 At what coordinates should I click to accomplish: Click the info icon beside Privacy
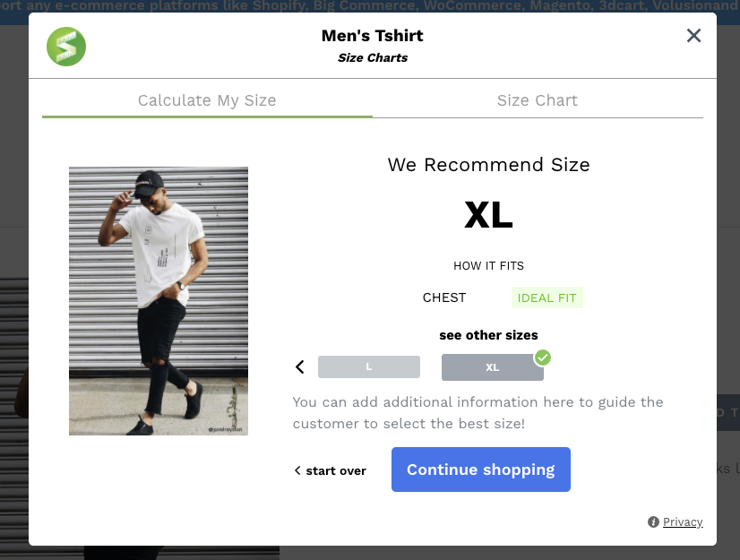pyautogui.click(x=653, y=521)
